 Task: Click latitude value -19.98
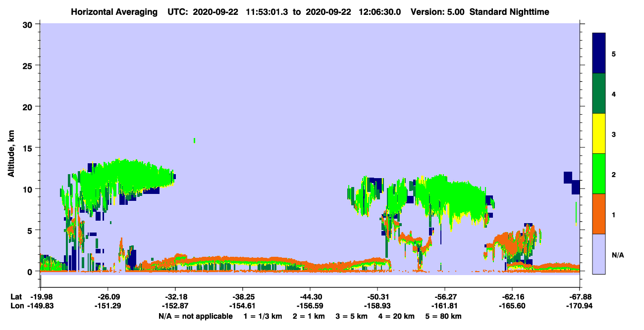(41, 297)
